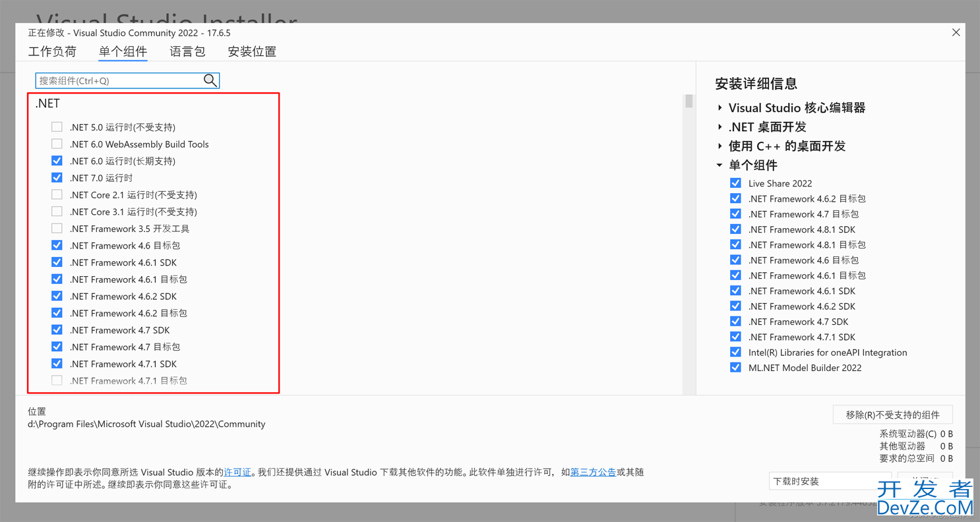980x522 pixels.
Task: Uncheck .NET Framework 4.7.1 SDK in component list
Action: (x=57, y=364)
